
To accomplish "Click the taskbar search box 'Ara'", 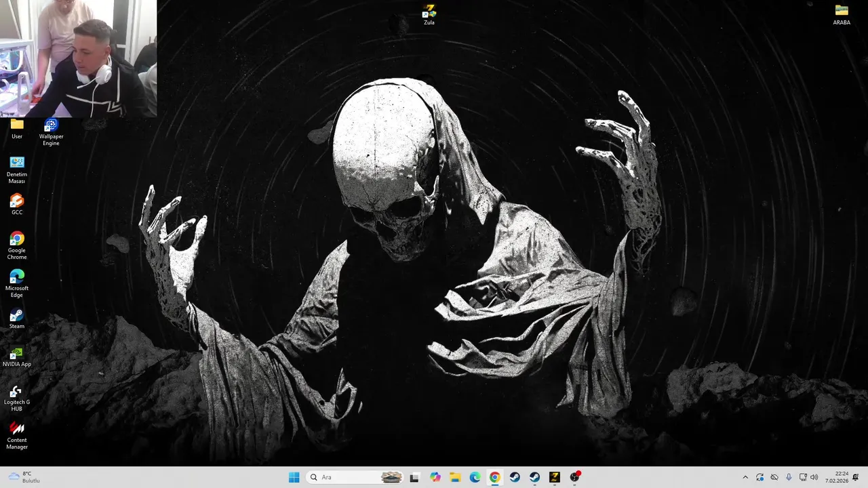I will 354,477.
